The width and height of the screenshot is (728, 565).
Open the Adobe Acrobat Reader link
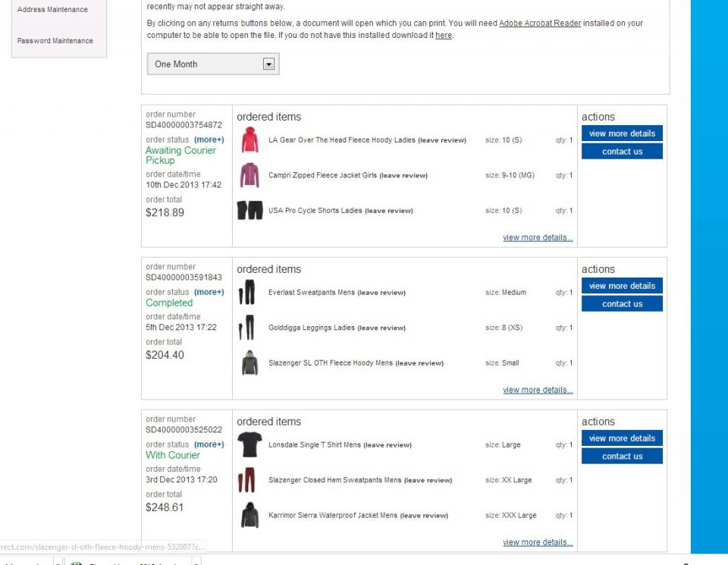[x=540, y=24]
